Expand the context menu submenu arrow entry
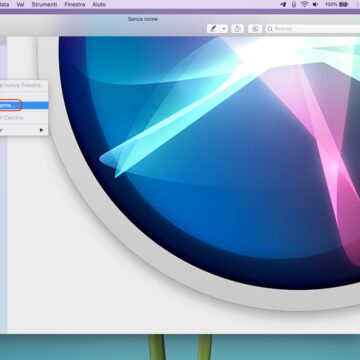This screenshot has height=360, width=360. pos(24,130)
